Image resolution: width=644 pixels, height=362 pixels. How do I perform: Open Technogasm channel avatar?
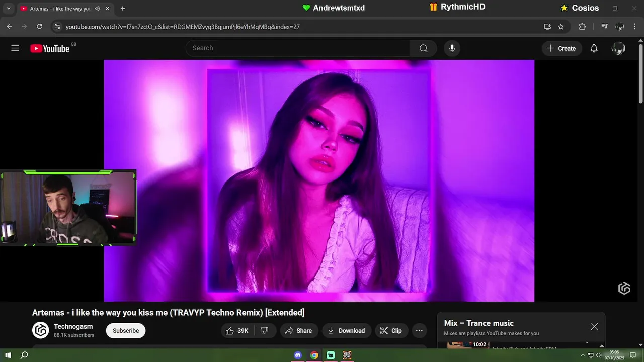[40, 330]
